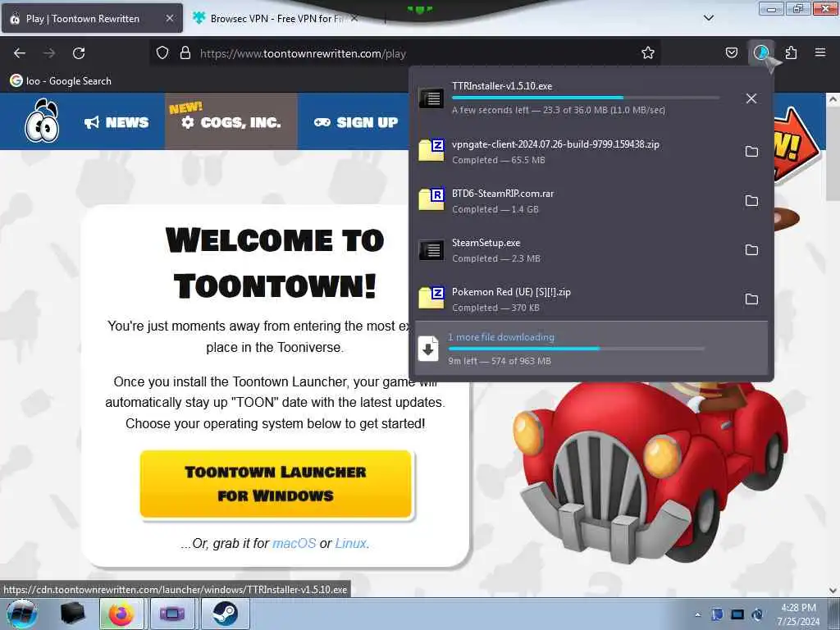
Task: Close the Play | Toontown Rewritten tab
Action: (x=170, y=18)
